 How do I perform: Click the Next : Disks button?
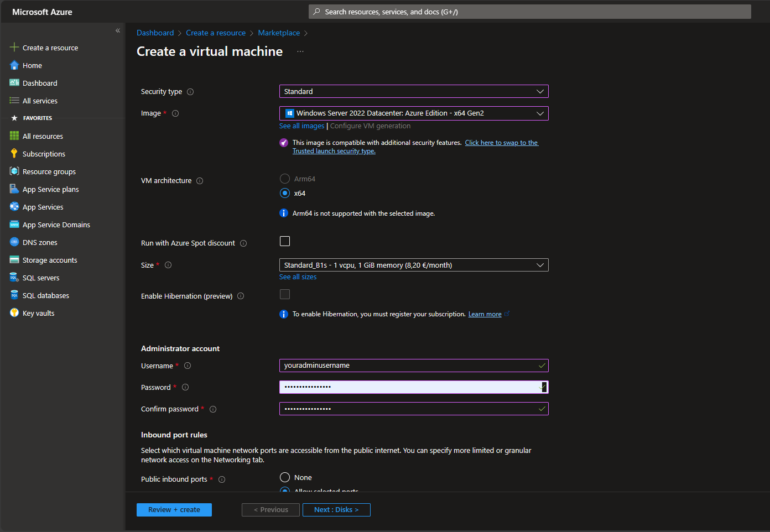click(x=336, y=510)
